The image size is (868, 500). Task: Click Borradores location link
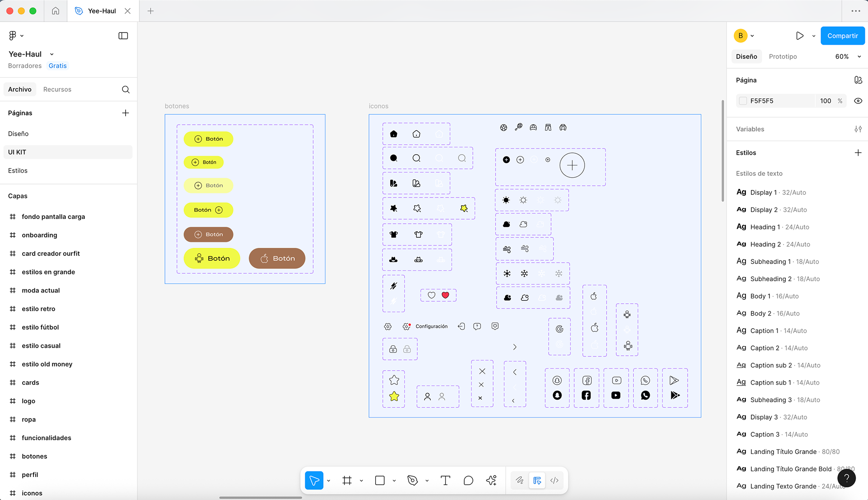tap(25, 66)
